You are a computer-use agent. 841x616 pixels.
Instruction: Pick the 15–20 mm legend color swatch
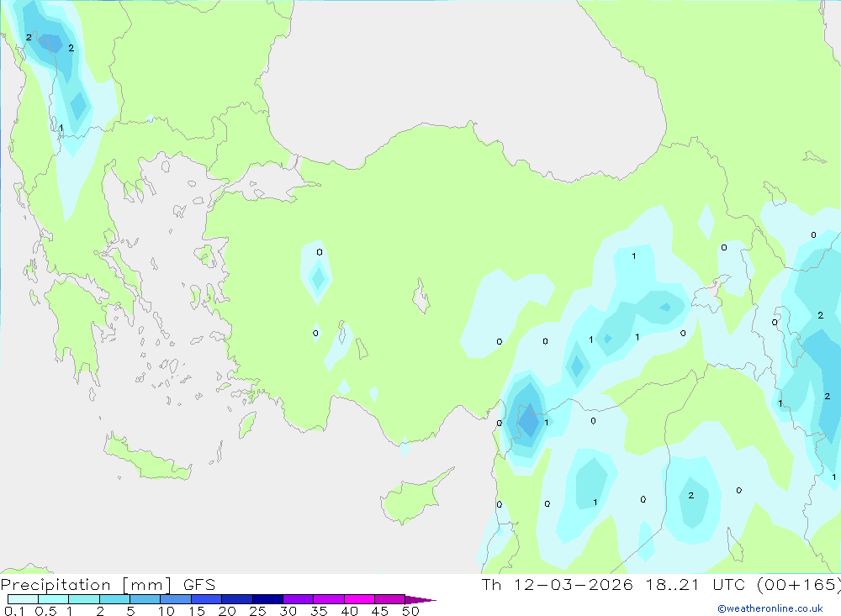click(207, 599)
